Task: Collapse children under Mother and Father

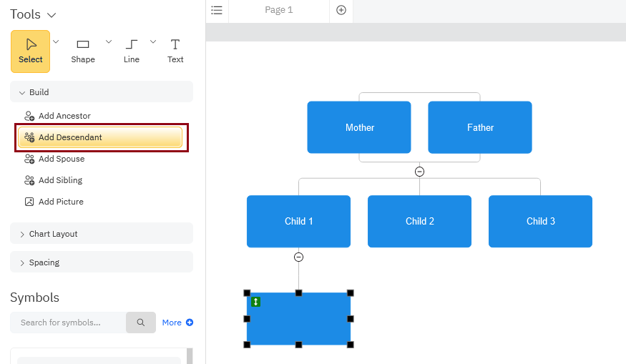Action: (420, 172)
